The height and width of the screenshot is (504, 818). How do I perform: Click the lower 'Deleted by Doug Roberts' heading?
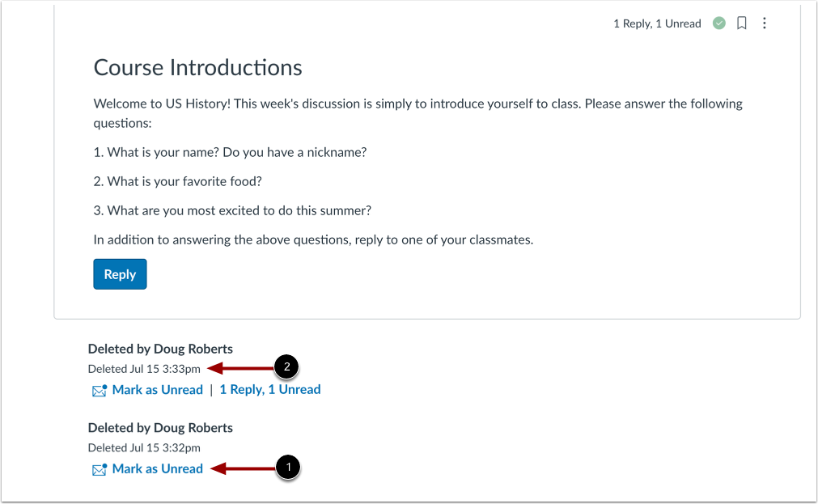[x=160, y=427]
